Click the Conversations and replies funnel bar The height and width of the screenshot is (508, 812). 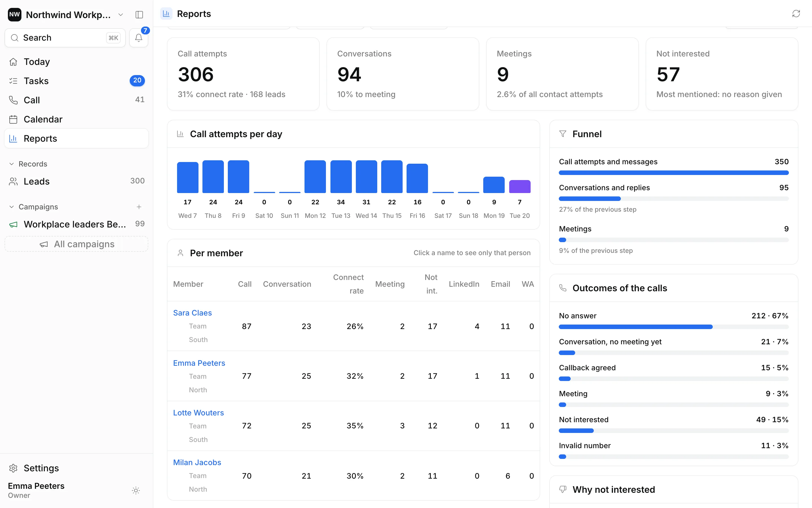673,199
